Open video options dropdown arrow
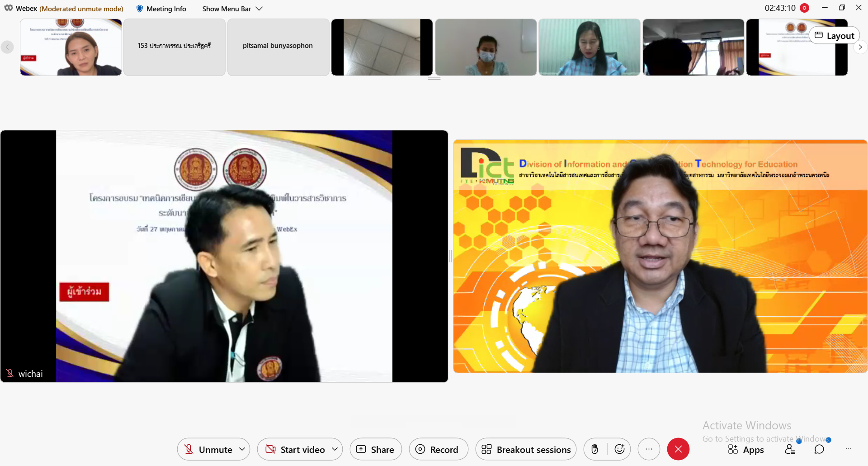This screenshot has height=466, width=868. pos(335,449)
